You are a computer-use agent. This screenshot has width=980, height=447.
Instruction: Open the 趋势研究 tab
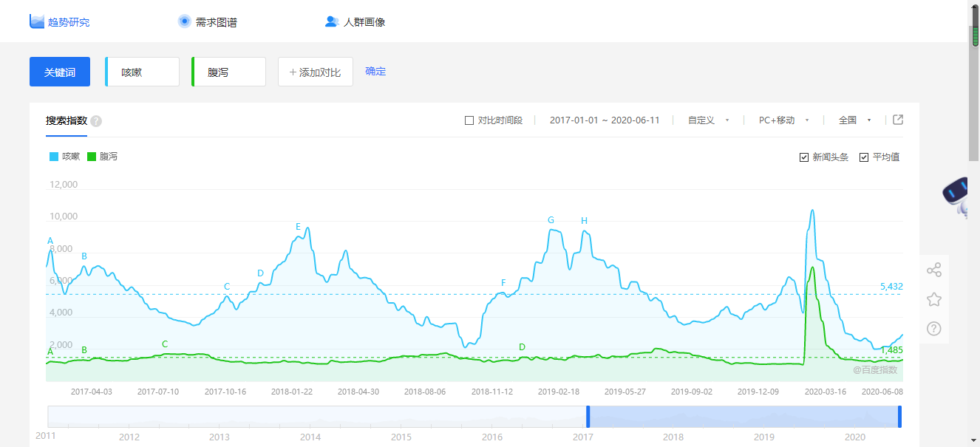tap(69, 22)
